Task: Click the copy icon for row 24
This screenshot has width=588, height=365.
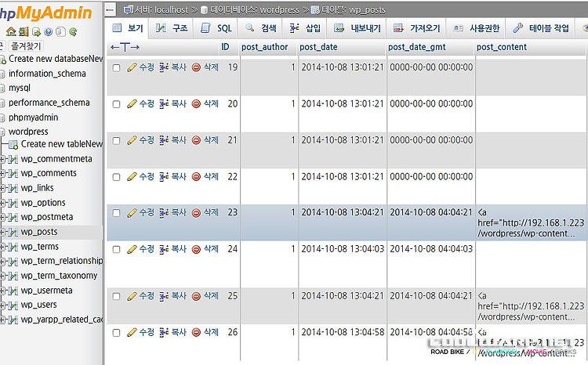Action: coord(164,249)
